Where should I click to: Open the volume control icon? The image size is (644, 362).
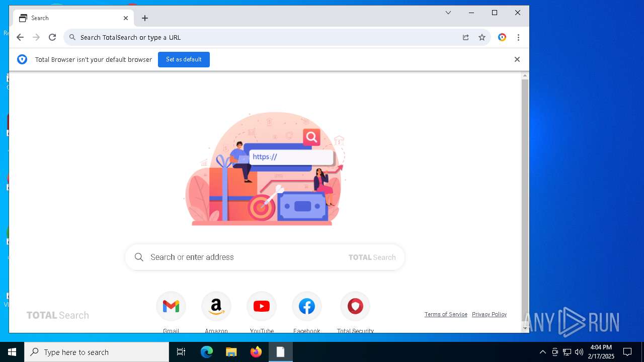pos(579,352)
